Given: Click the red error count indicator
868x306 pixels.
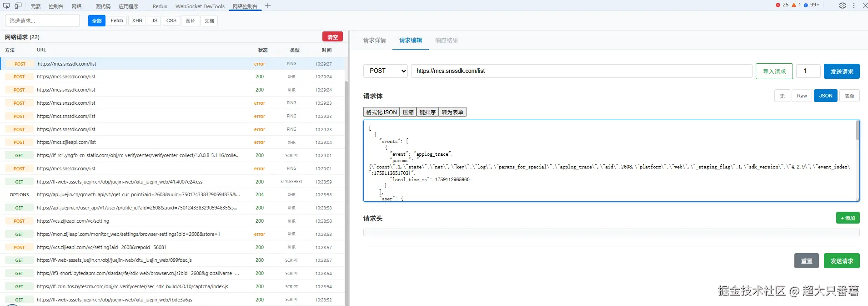Looking at the screenshot, I should click(782, 5).
